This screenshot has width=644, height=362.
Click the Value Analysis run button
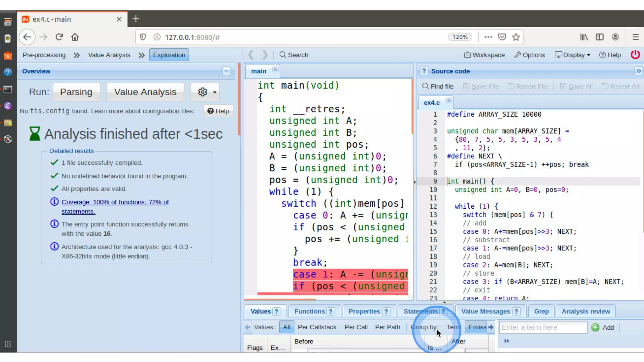point(145,92)
